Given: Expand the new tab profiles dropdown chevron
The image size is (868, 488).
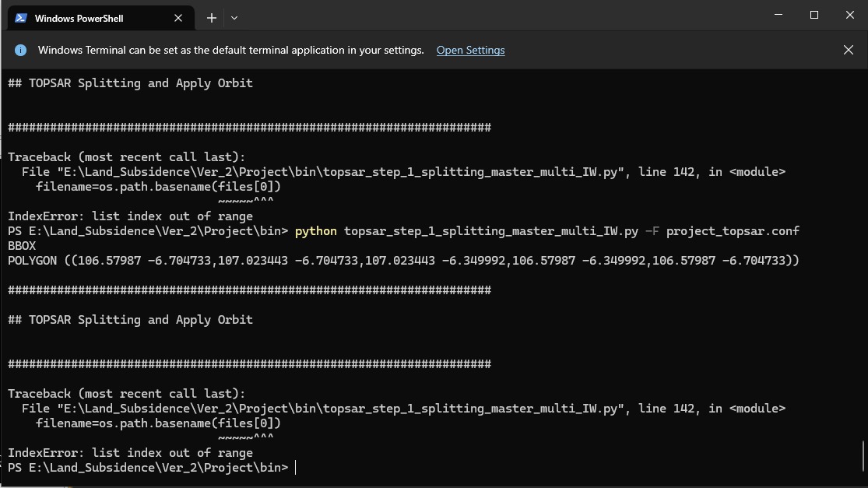Looking at the screenshot, I should [234, 18].
